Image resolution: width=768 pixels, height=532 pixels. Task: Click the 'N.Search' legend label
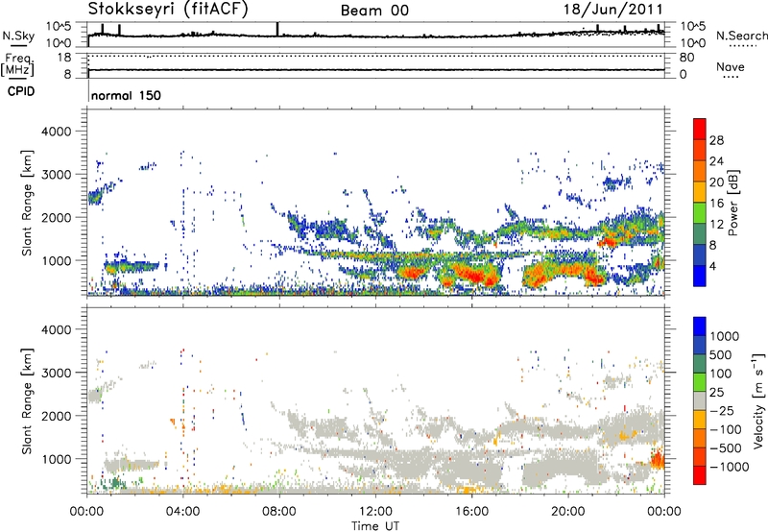tap(741, 36)
